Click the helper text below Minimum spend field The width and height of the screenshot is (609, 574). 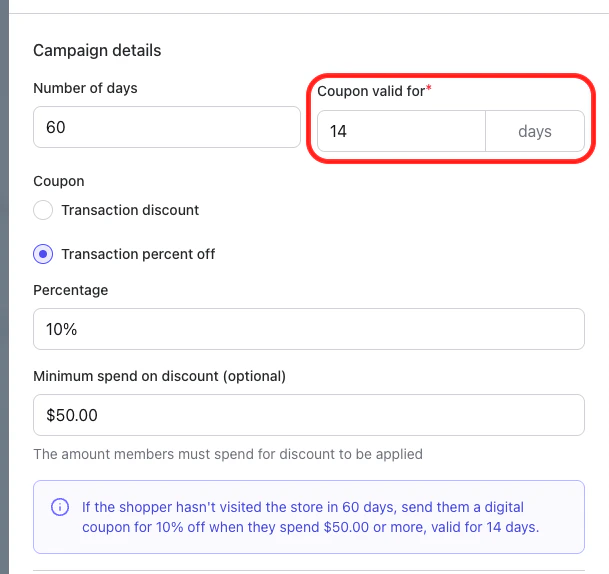228,454
